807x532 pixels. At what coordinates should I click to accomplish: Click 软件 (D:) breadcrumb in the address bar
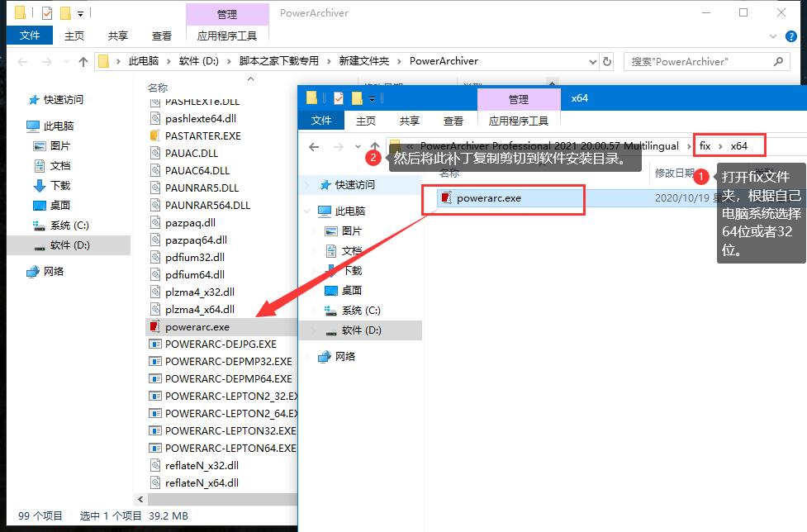click(199, 61)
